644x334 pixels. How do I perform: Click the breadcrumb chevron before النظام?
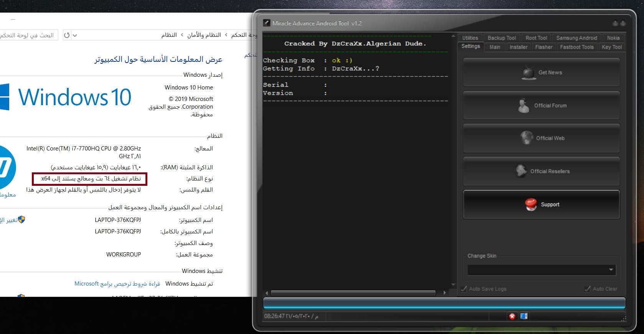pyautogui.click(x=182, y=35)
